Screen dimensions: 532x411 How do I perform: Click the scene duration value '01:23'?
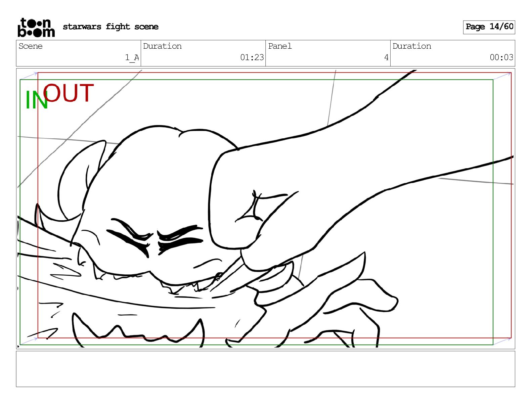252,57
